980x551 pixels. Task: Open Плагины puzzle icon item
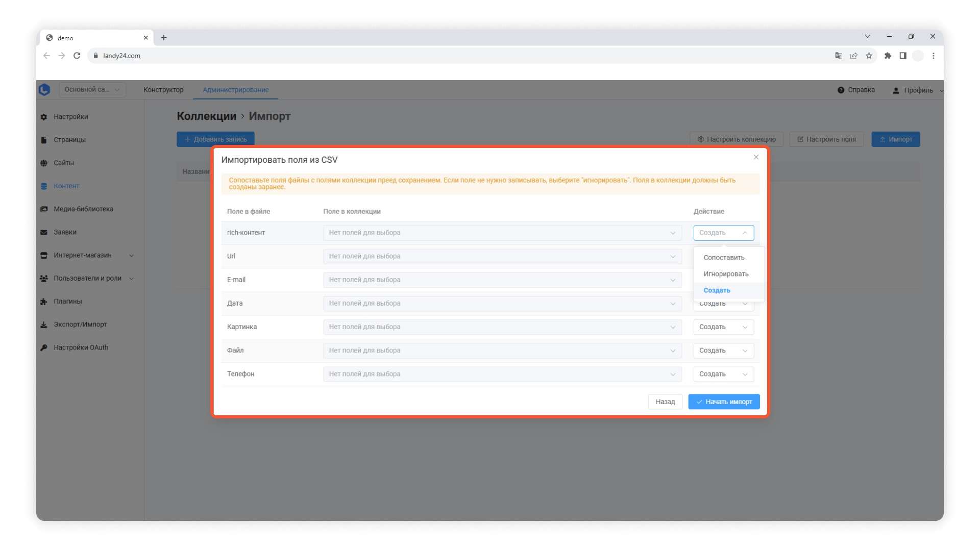point(44,302)
